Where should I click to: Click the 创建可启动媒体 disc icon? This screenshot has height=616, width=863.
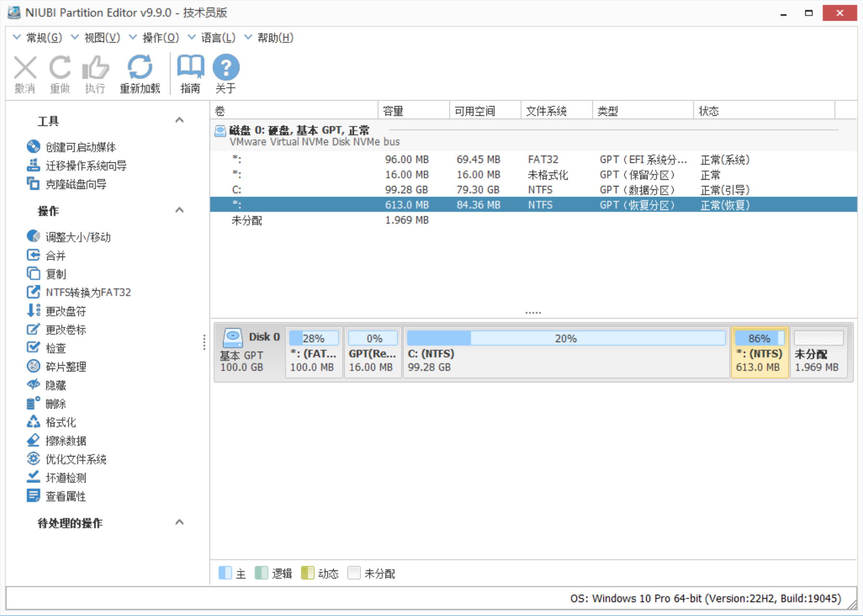[33, 147]
